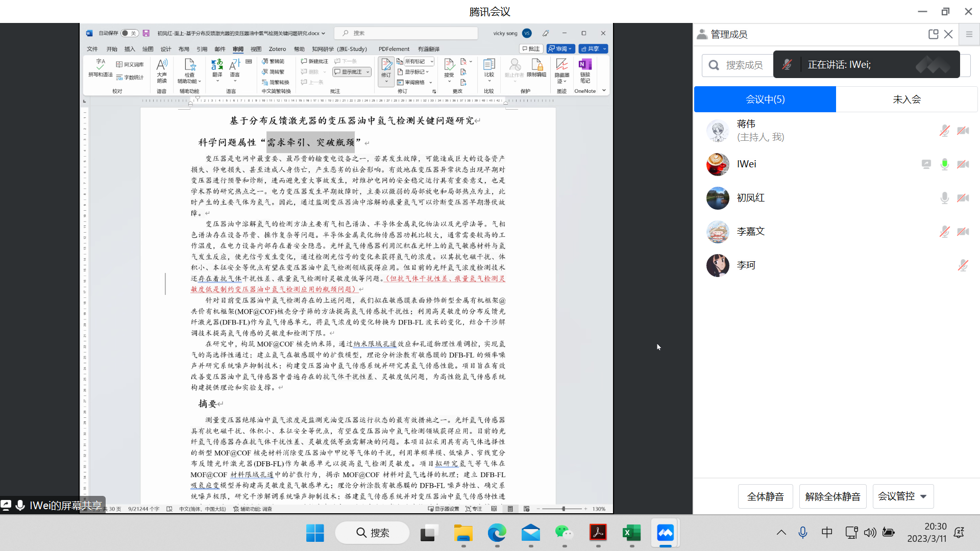Click the 全体静音 button

(x=765, y=496)
